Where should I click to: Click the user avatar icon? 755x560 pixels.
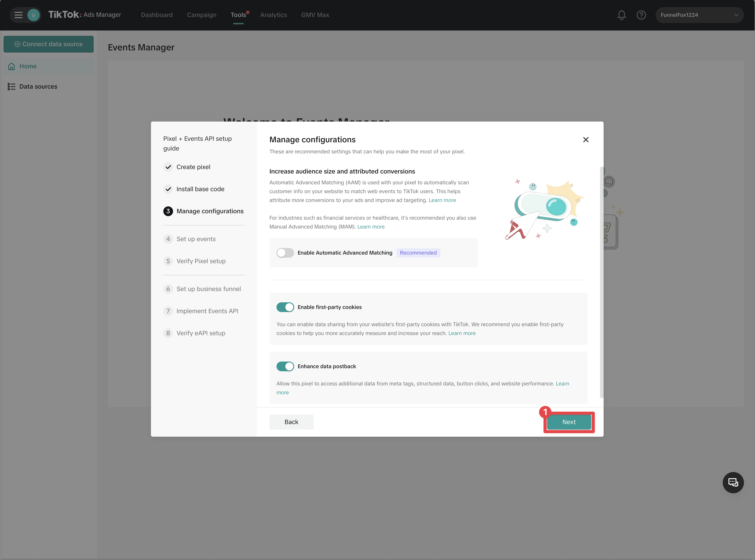[33, 15]
